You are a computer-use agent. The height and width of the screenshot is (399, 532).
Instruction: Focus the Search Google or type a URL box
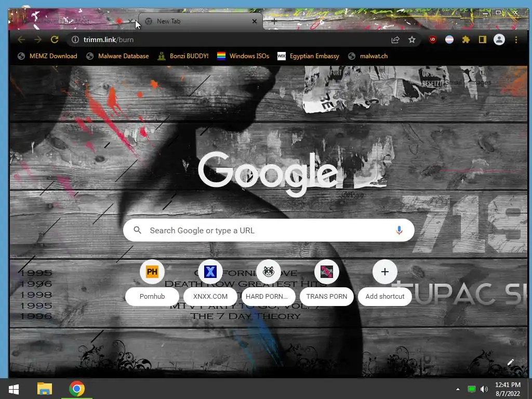[x=269, y=230]
